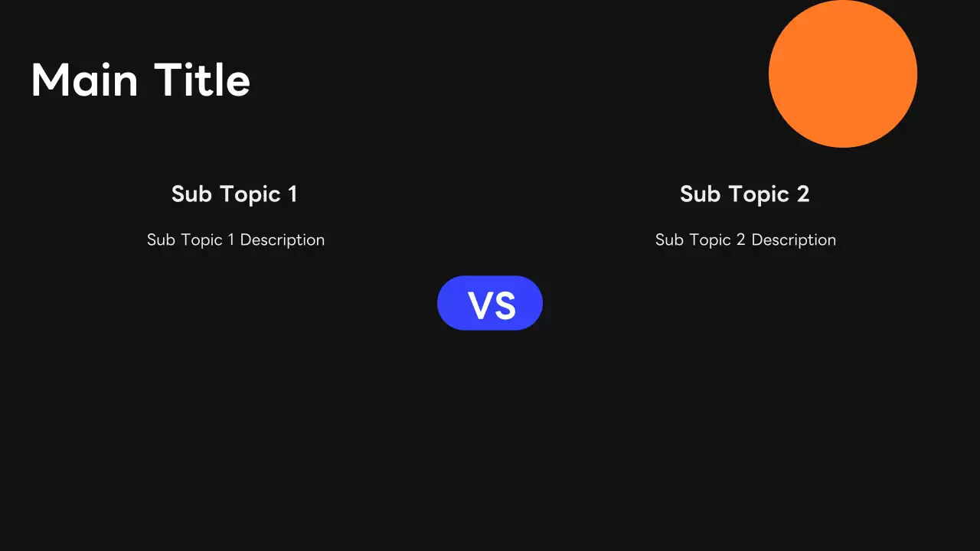
Task: Click the letter V in the VS badge
Action: [480, 305]
